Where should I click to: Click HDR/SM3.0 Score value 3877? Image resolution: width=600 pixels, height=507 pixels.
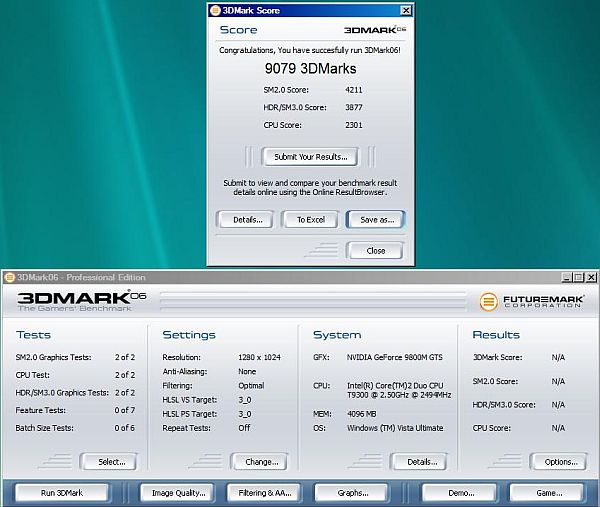coord(354,108)
